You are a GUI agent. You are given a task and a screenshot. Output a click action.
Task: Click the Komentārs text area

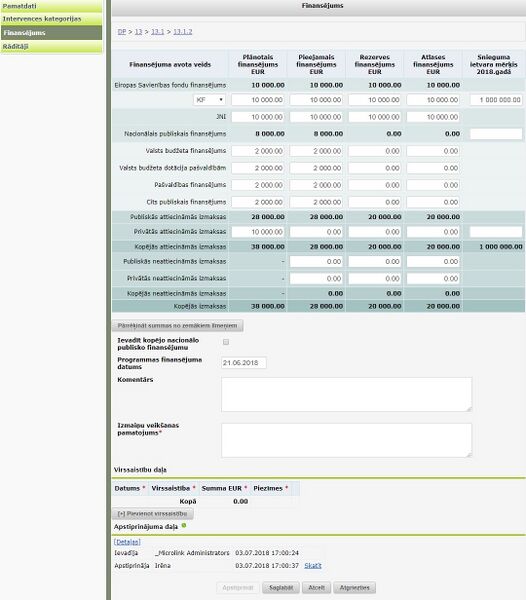pyautogui.click(x=347, y=395)
